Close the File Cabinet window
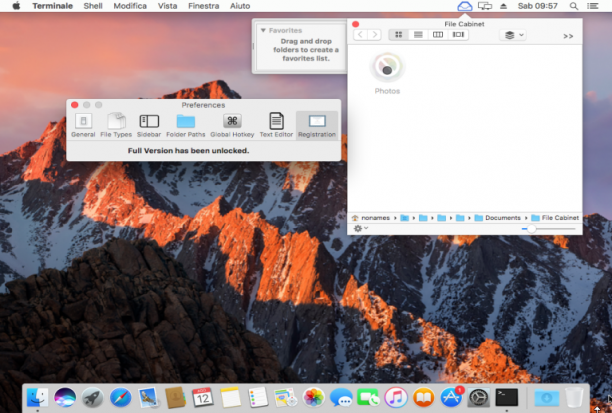This screenshot has width=612, height=413. [x=355, y=24]
